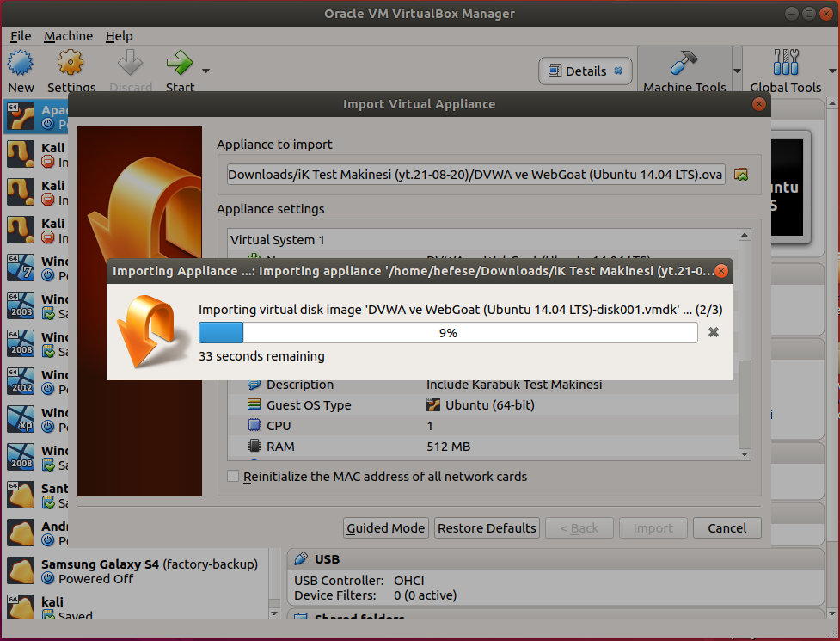
Task: Click the Guided Mode button
Action: tap(386, 528)
